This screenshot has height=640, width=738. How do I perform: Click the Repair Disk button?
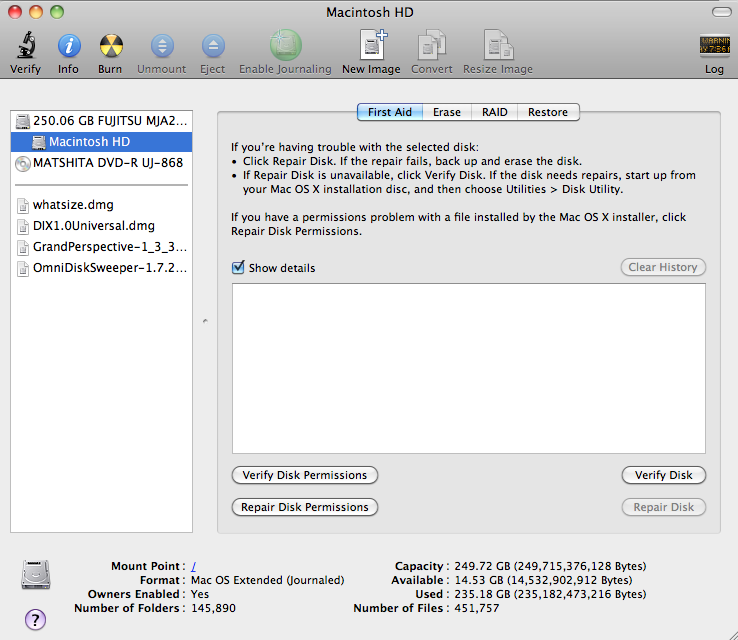pyautogui.click(x=664, y=507)
